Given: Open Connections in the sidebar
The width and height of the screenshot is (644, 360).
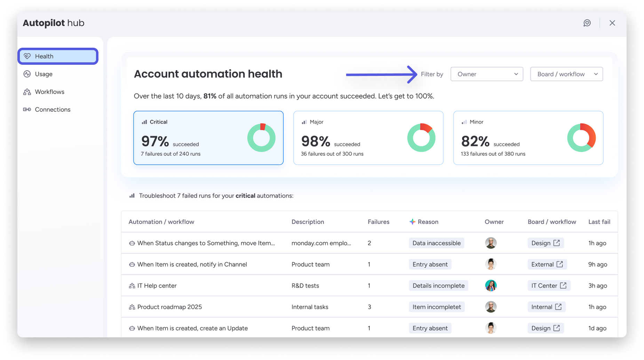Looking at the screenshot, I should coord(53,110).
